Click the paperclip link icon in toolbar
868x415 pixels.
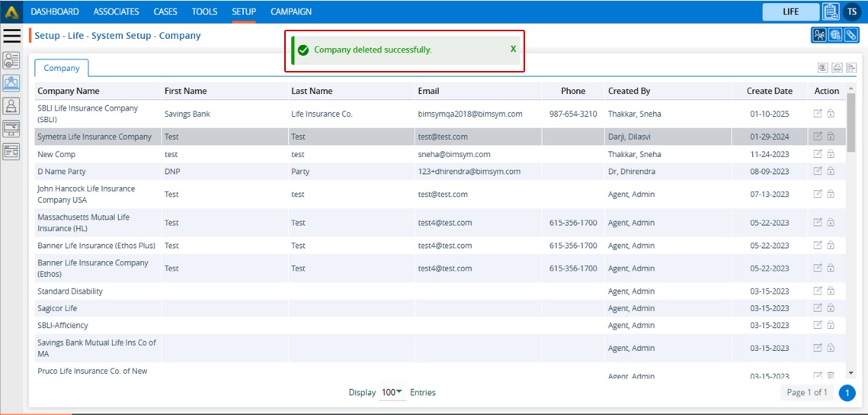[x=851, y=35]
